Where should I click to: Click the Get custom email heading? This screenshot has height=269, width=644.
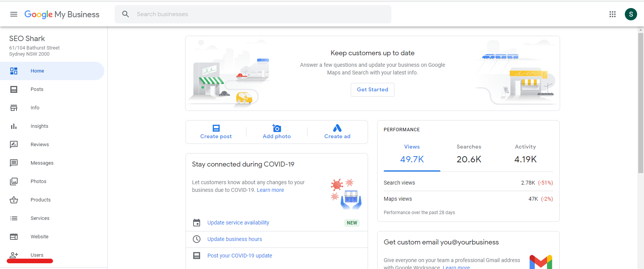click(441, 242)
